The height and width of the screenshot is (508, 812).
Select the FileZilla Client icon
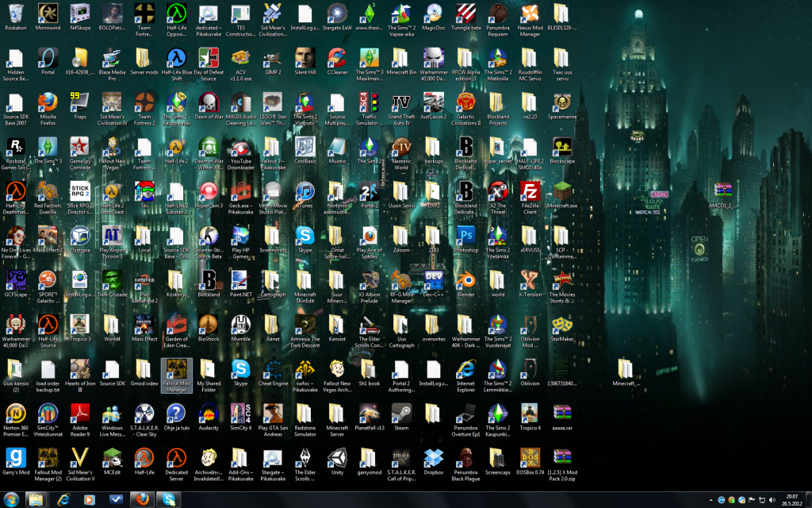[x=529, y=198]
